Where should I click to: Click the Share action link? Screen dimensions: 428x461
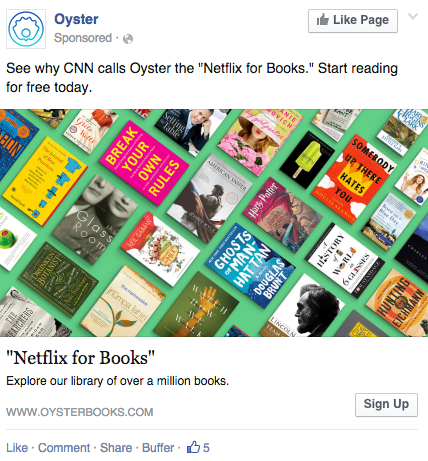[116, 447]
